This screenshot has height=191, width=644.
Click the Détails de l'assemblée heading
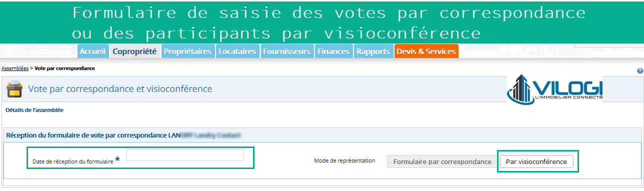click(x=34, y=109)
